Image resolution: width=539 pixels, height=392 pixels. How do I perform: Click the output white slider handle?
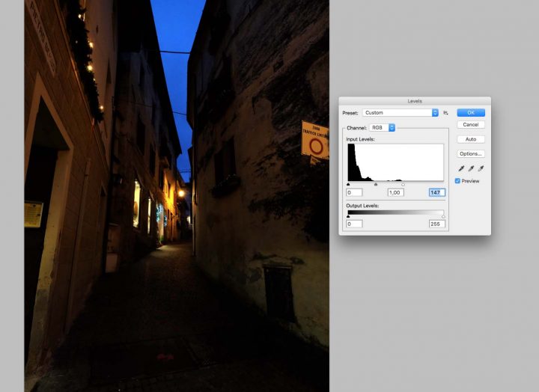(443, 216)
